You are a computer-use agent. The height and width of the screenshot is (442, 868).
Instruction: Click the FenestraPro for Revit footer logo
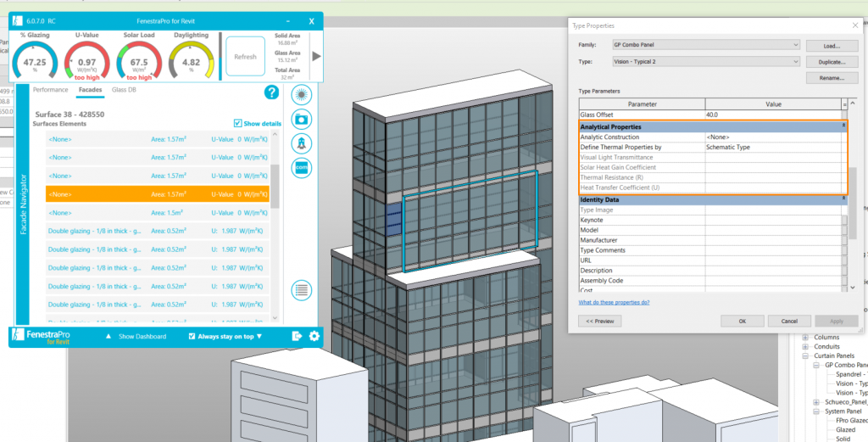(41, 337)
